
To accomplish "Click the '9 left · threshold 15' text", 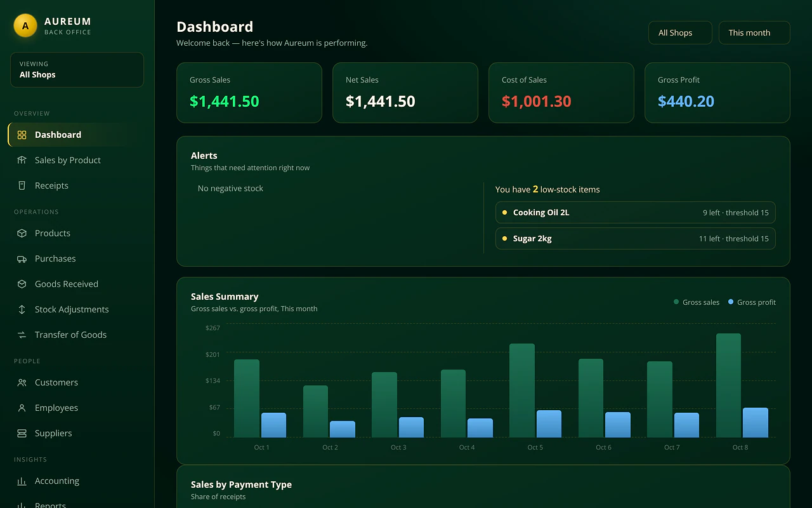I will tap(736, 213).
